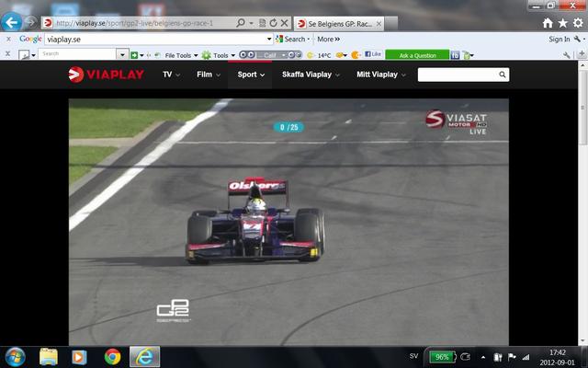The image size is (588, 368).
Task: Open Favorites with the star icon
Action: (561, 23)
